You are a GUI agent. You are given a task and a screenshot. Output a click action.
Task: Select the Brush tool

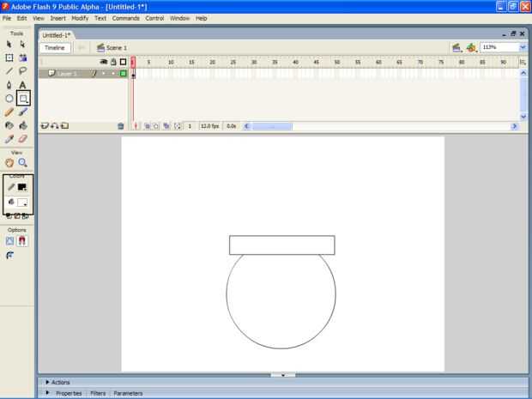tap(22, 112)
